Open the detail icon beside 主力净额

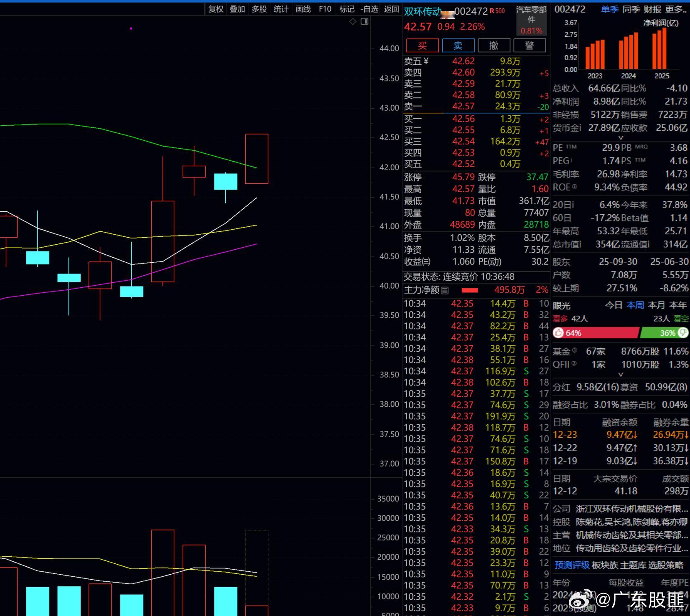pyautogui.click(x=445, y=290)
